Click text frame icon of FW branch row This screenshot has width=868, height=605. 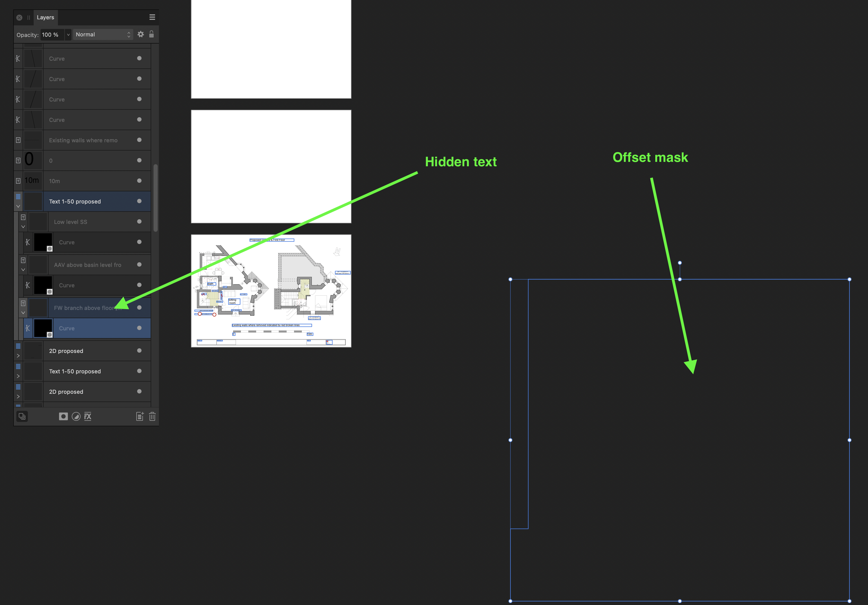[23, 303]
